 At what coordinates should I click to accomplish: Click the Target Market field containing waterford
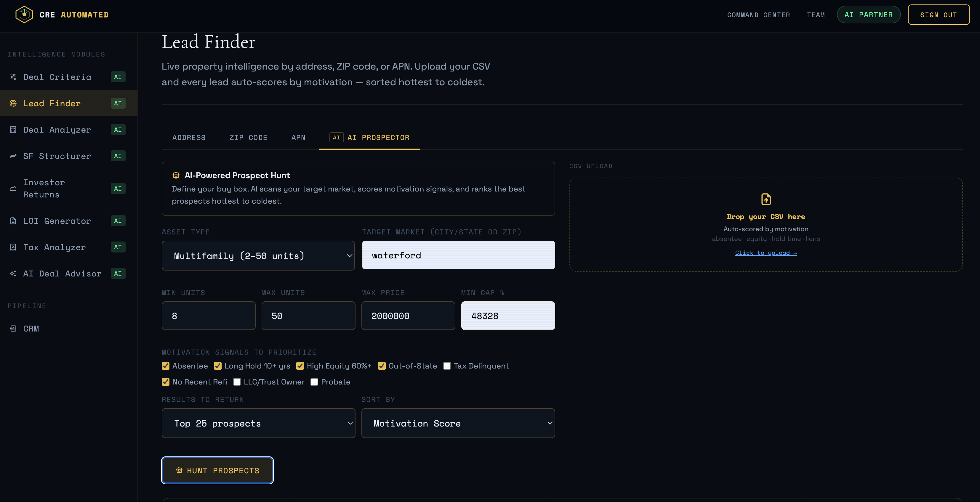pos(458,255)
